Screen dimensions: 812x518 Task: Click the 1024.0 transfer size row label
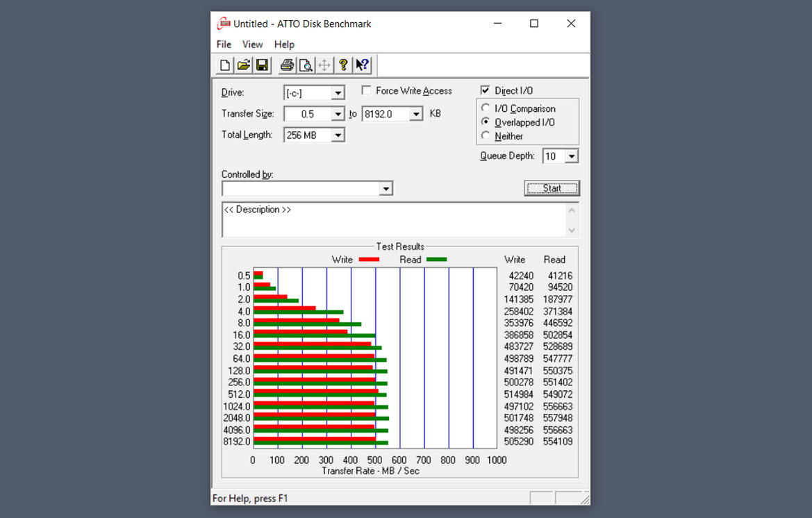[x=237, y=407]
